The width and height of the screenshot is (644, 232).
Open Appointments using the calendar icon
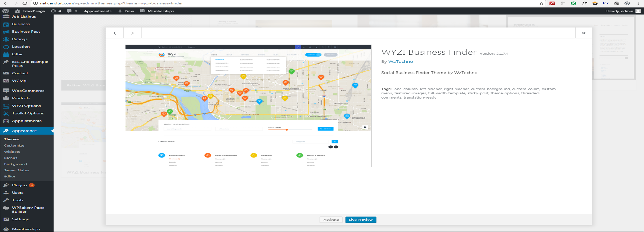coord(6,120)
